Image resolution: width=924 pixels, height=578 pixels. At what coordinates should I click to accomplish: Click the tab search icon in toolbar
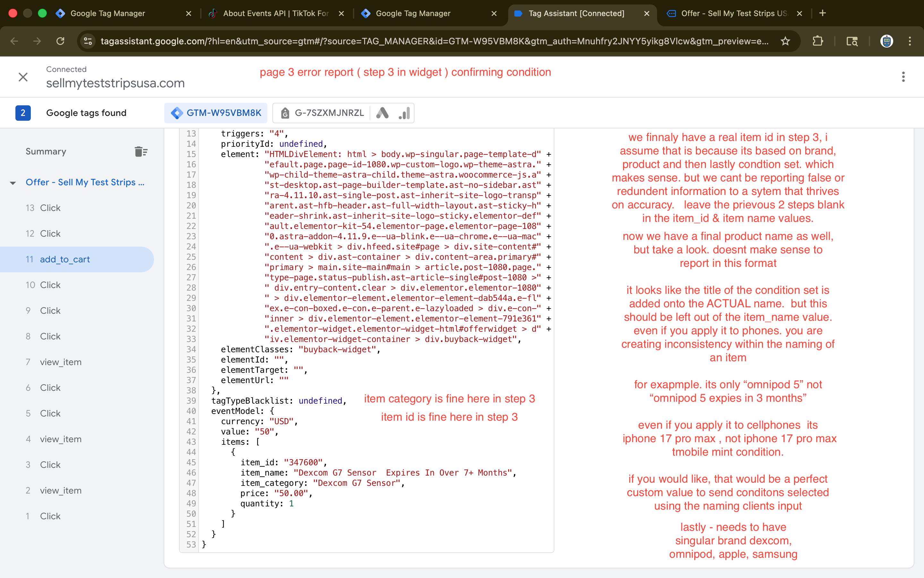pos(852,41)
